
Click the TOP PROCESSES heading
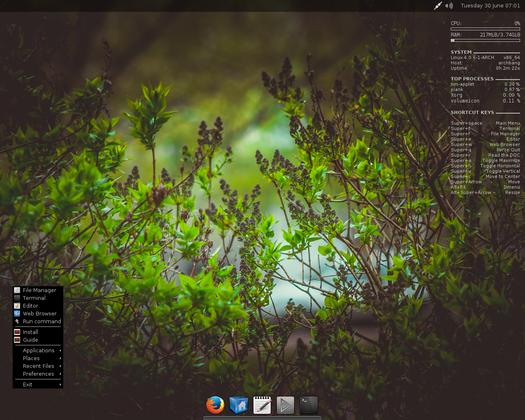[472, 79]
